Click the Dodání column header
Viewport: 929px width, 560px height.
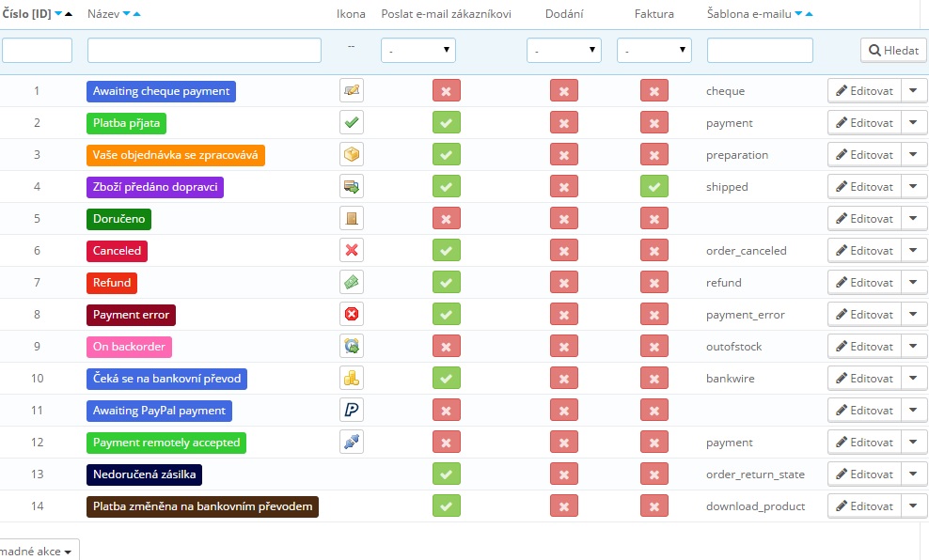[564, 13]
